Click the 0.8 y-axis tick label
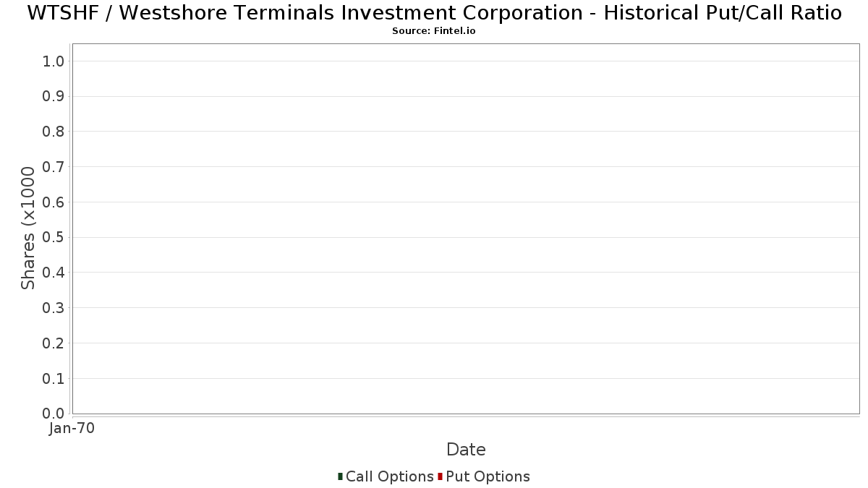The height and width of the screenshot is (488, 868). click(54, 132)
